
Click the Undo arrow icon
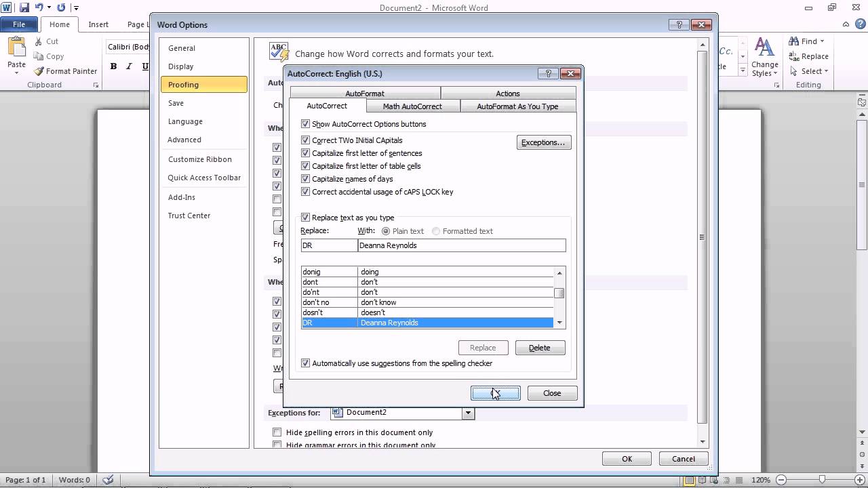[39, 8]
